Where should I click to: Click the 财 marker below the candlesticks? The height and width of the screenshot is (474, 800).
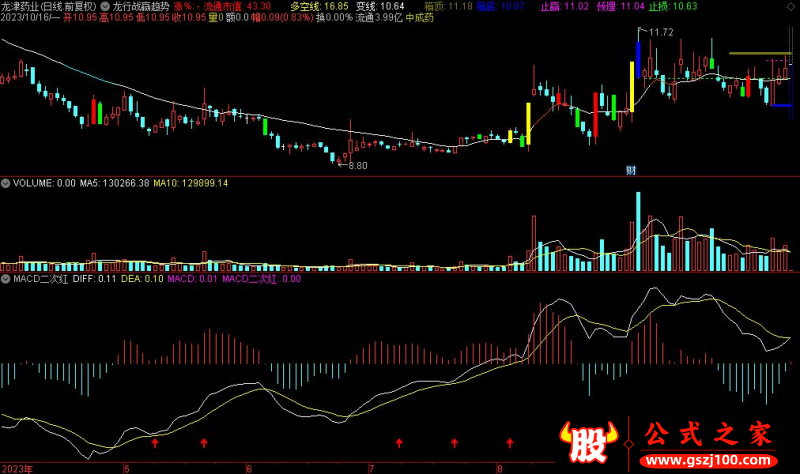pyautogui.click(x=631, y=170)
